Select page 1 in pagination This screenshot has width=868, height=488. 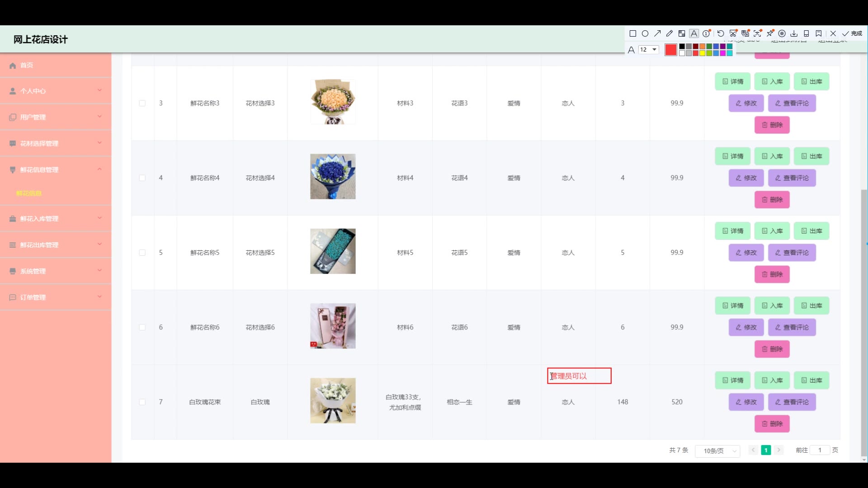coord(766,450)
